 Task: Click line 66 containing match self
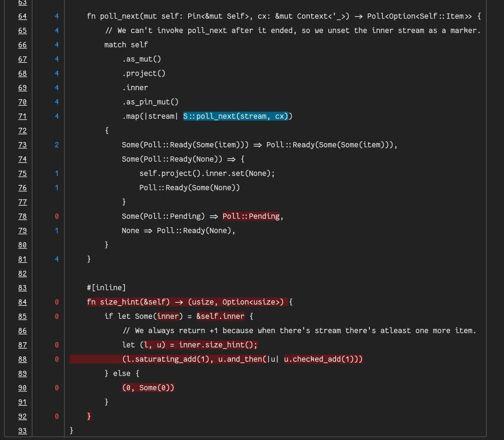tap(126, 44)
